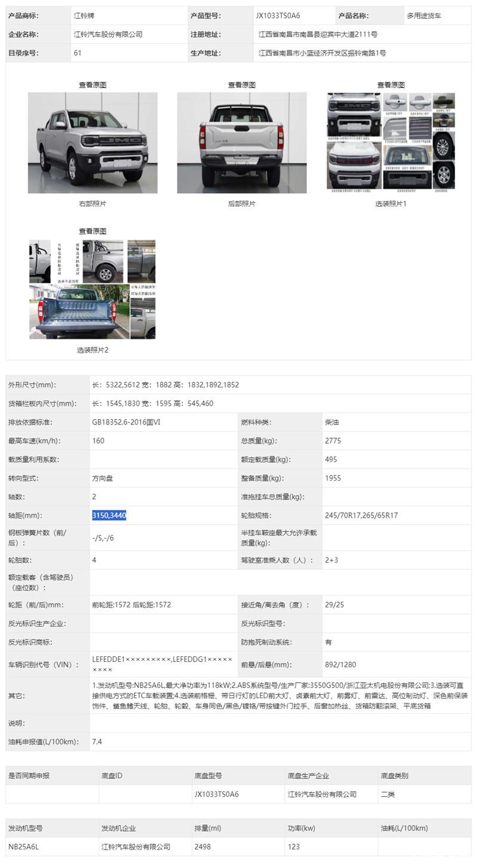Click approach/departure angle 29/25
The image size is (478, 868).
335,604
